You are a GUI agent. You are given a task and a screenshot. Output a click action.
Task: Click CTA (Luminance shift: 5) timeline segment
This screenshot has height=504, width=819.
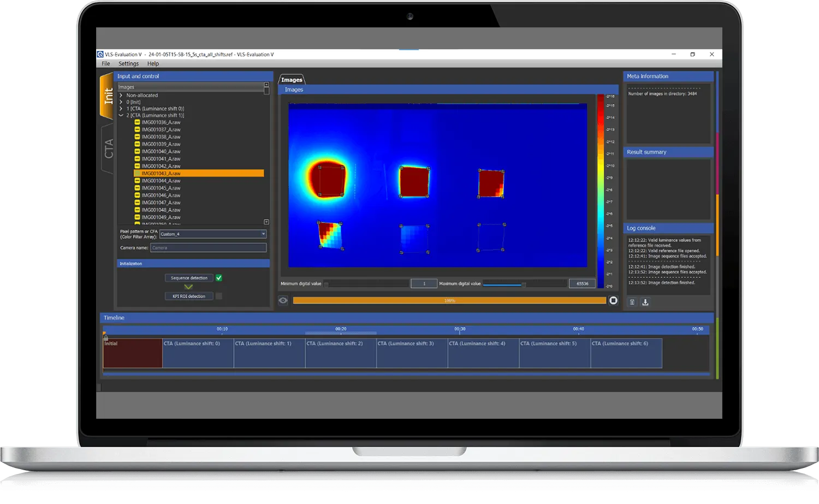coord(555,353)
